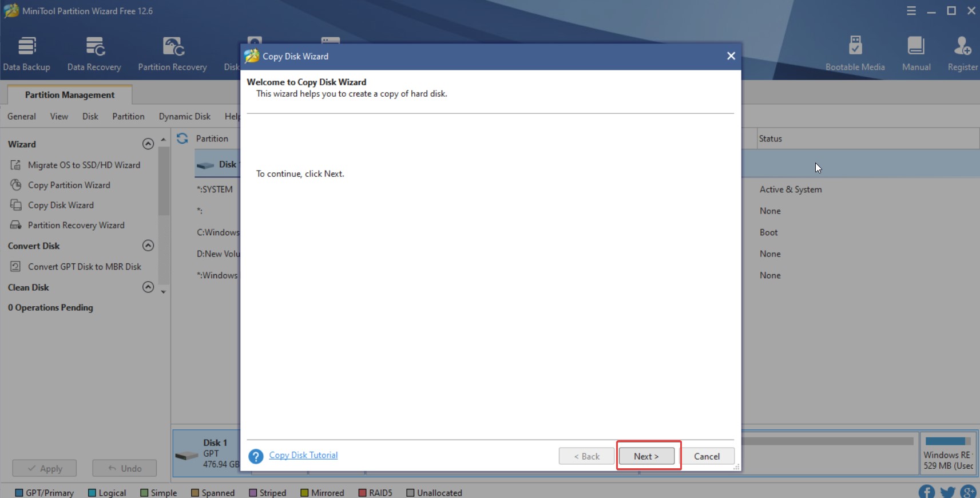Open Data Recovery tool
The height and width of the screenshot is (498, 980).
pos(94,54)
